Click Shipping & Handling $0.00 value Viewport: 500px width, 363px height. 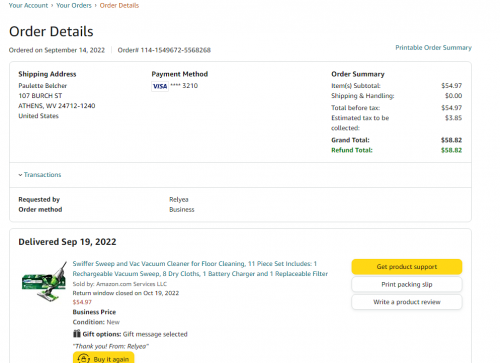pyautogui.click(x=453, y=96)
